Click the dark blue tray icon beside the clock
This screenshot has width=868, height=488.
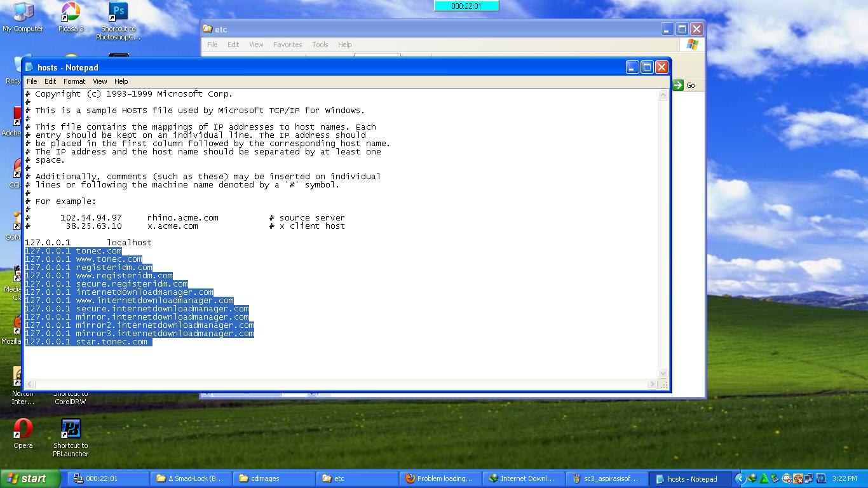(x=820, y=478)
